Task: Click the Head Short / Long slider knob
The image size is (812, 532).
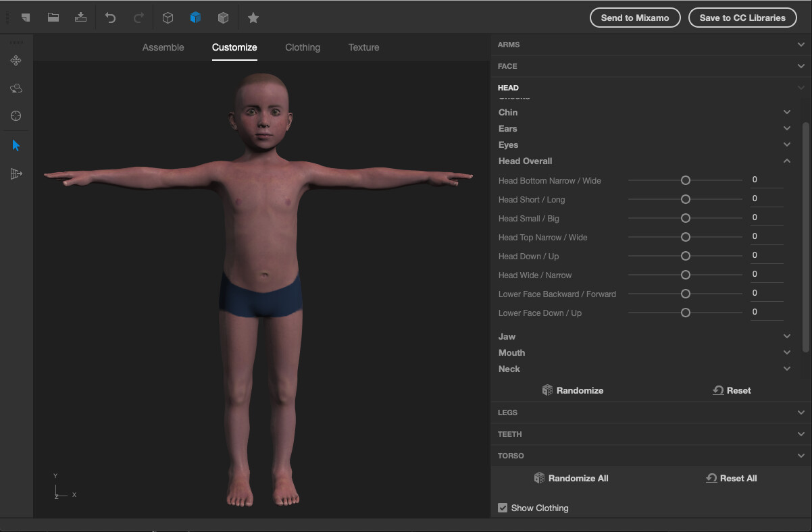Action: coord(686,199)
